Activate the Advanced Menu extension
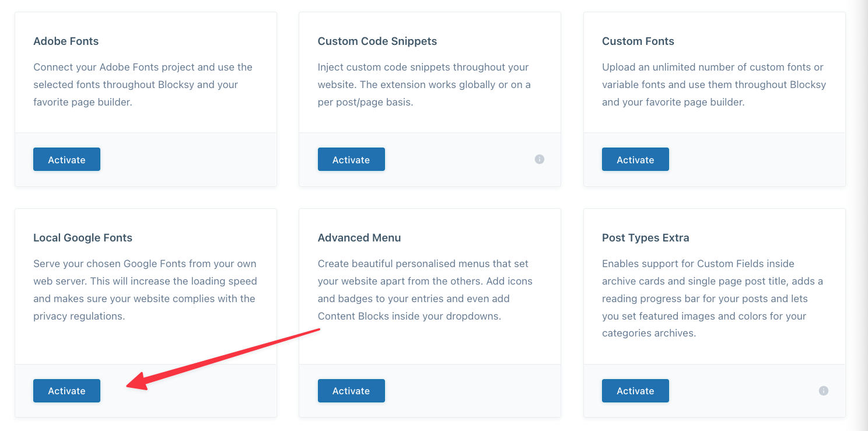The height and width of the screenshot is (431, 868). [x=351, y=391]
